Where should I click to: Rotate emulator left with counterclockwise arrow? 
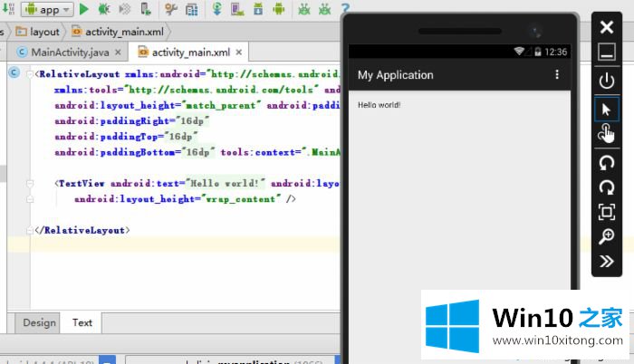607,163
